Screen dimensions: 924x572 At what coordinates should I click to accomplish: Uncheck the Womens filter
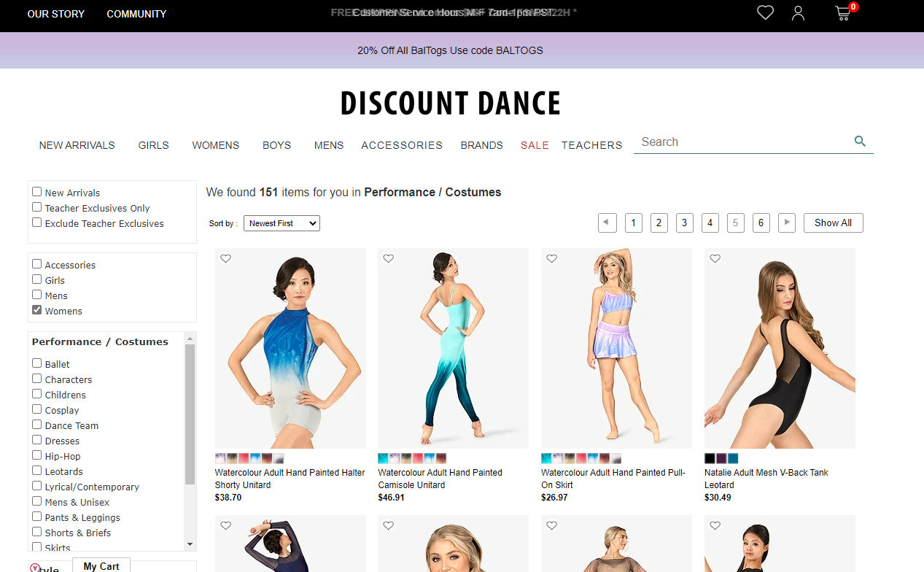point(36,310)
